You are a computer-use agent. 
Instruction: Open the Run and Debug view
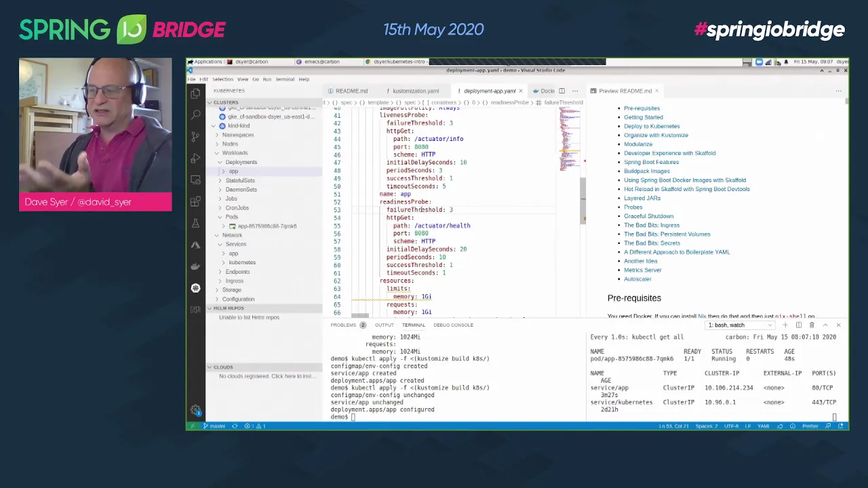pyautogui.click(x=195, y=159)
